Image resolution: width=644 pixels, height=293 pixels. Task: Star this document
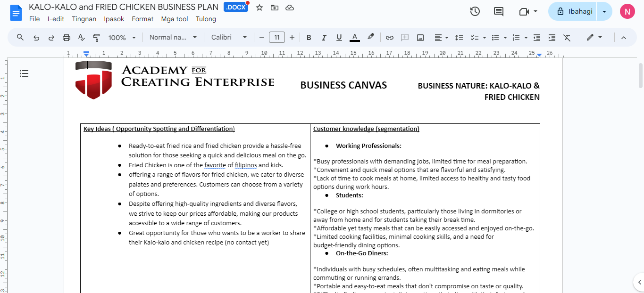pyautogui.click(x=259, y=8)
